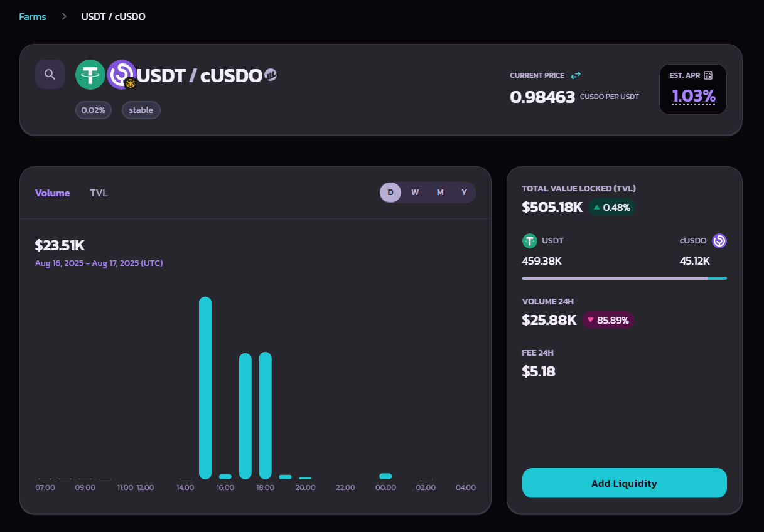Click the 04:00 axis label
This screenshot has width=764, height=532.
pos(466,487)
